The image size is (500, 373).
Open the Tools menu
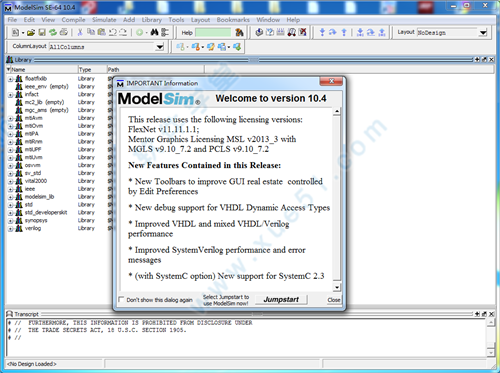pyautogui.click(x=176, y=20)
